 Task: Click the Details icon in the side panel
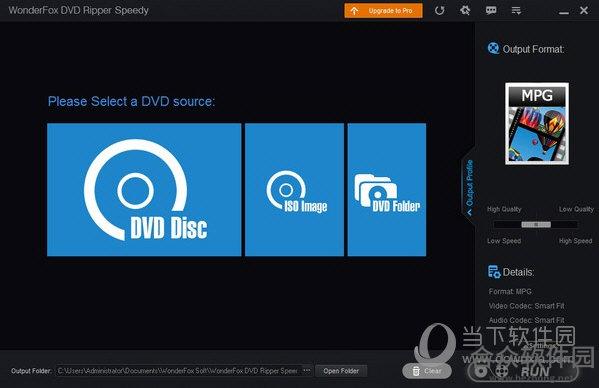(x=494, y=272)
